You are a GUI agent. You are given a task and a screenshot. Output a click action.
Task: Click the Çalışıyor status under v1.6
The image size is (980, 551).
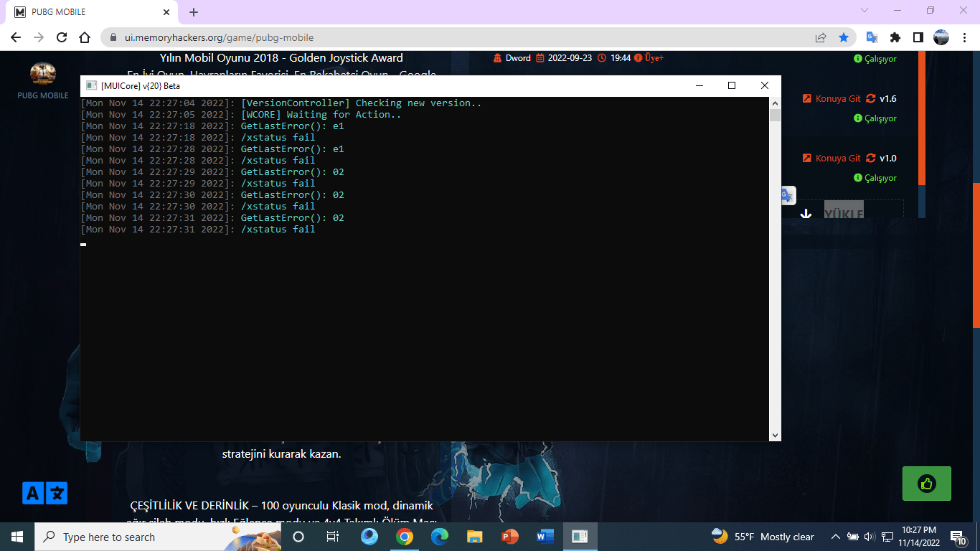click(x=875, y=118)
